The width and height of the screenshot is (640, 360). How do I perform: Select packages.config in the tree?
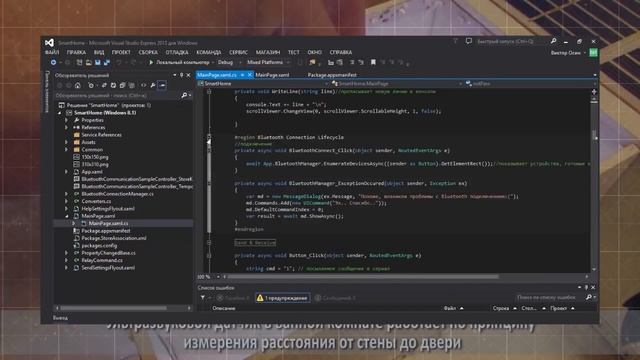99,245
